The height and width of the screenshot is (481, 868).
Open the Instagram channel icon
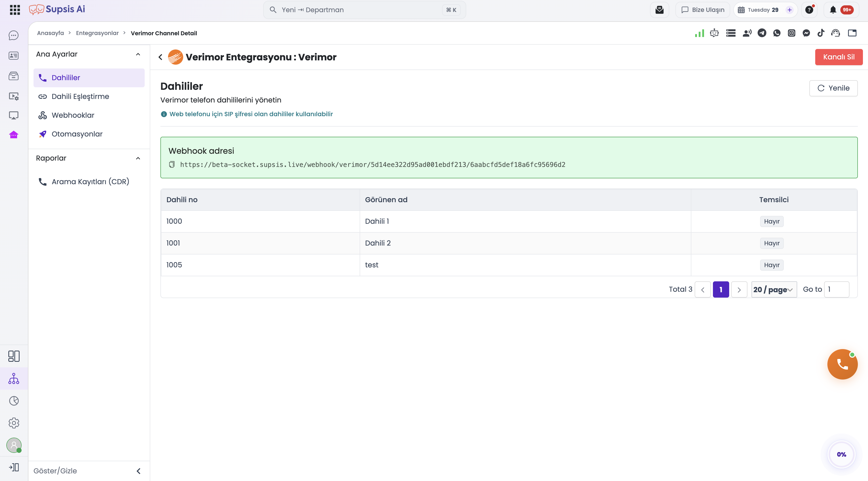[x=792, y=33]
